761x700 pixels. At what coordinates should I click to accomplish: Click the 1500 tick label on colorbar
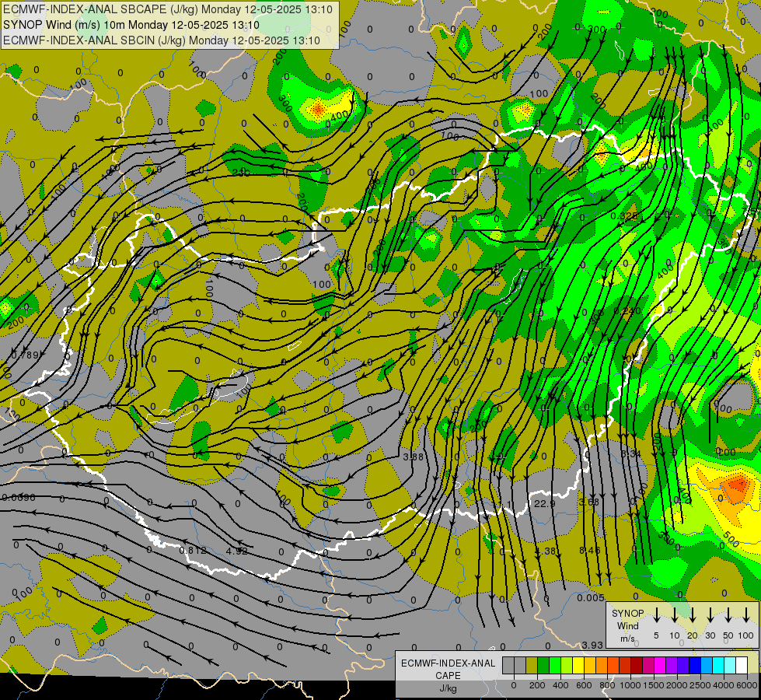point(653,685)
